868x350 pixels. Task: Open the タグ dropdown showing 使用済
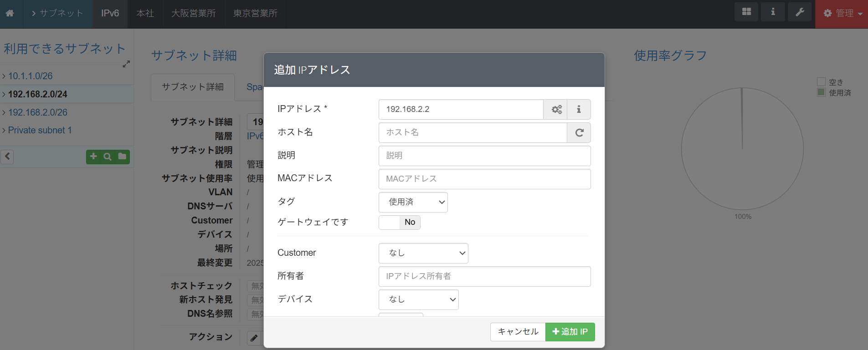(413, 202)
